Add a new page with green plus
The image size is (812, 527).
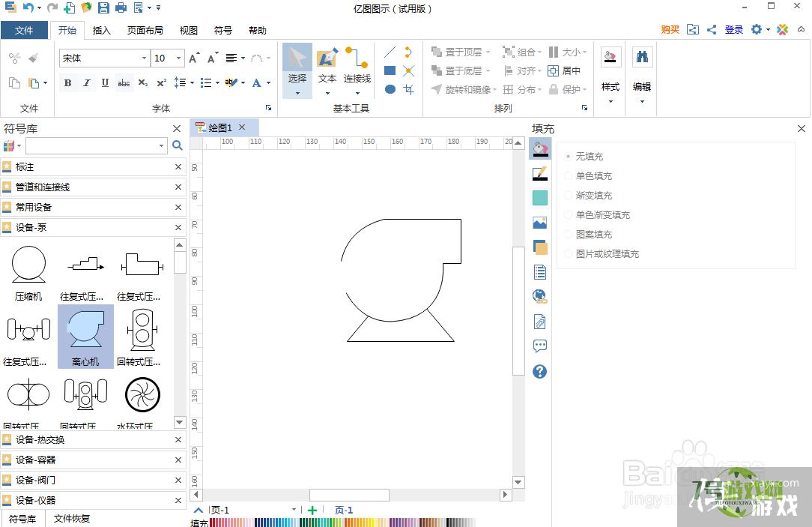312,511
